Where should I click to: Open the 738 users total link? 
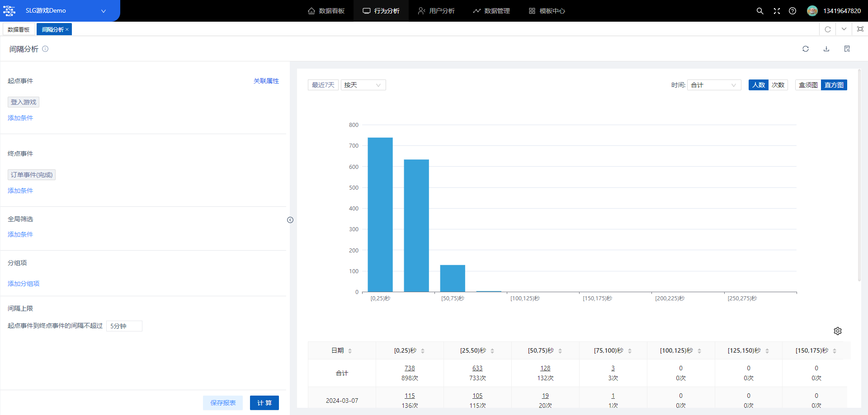click(x=410, y=368)
